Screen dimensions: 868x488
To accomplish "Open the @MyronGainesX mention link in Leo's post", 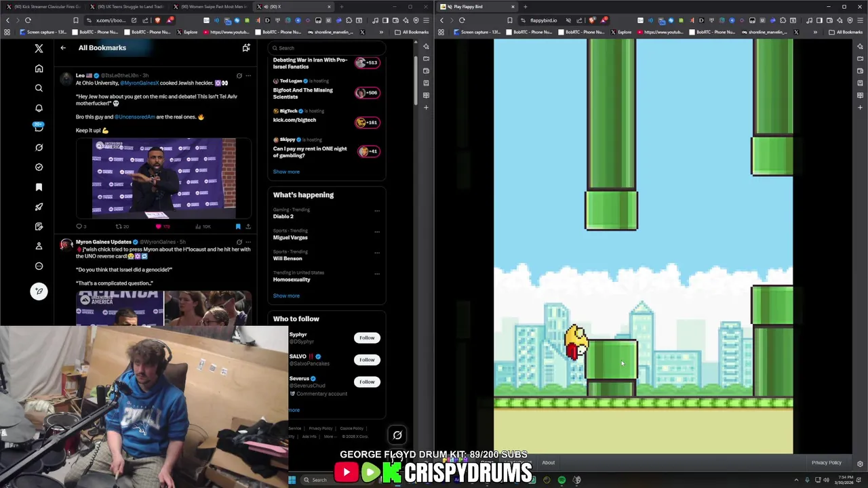I will (140, 83).
